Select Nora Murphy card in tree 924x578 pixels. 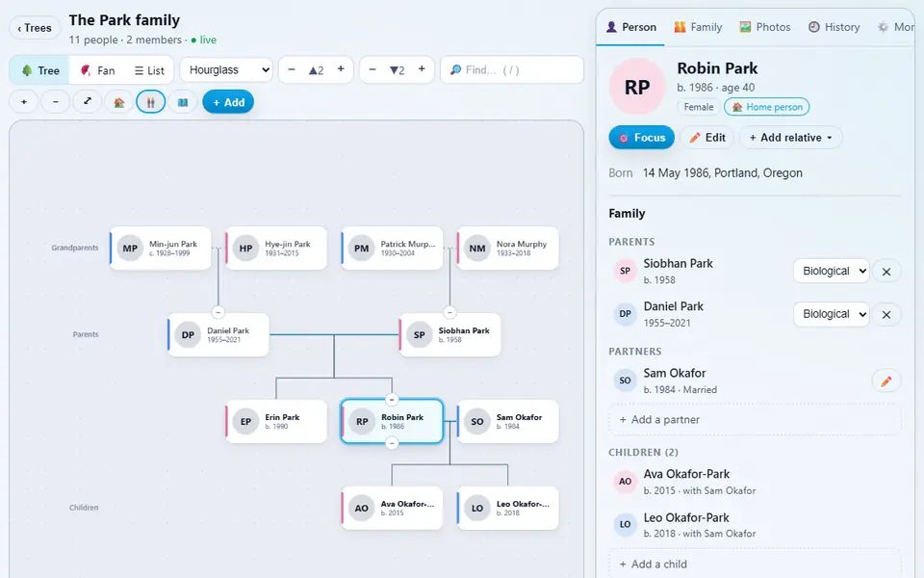(x=507, y=249)
